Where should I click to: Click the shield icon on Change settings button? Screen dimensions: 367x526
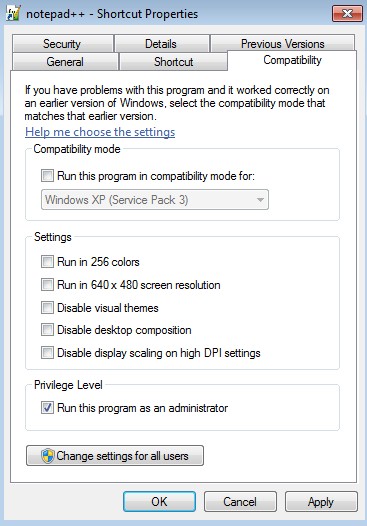click(x=48, y=456)
